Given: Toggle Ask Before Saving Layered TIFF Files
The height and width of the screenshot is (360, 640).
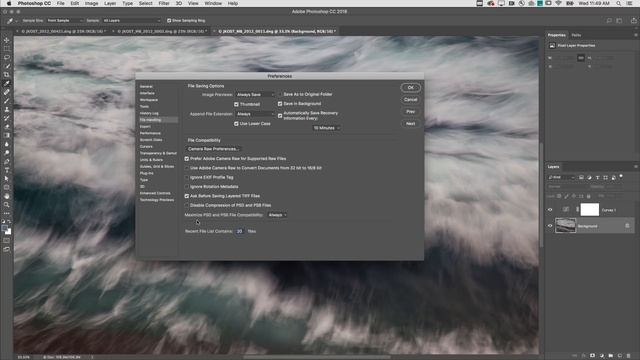Looking at the screenshot, I should click(x=187, y=196).
